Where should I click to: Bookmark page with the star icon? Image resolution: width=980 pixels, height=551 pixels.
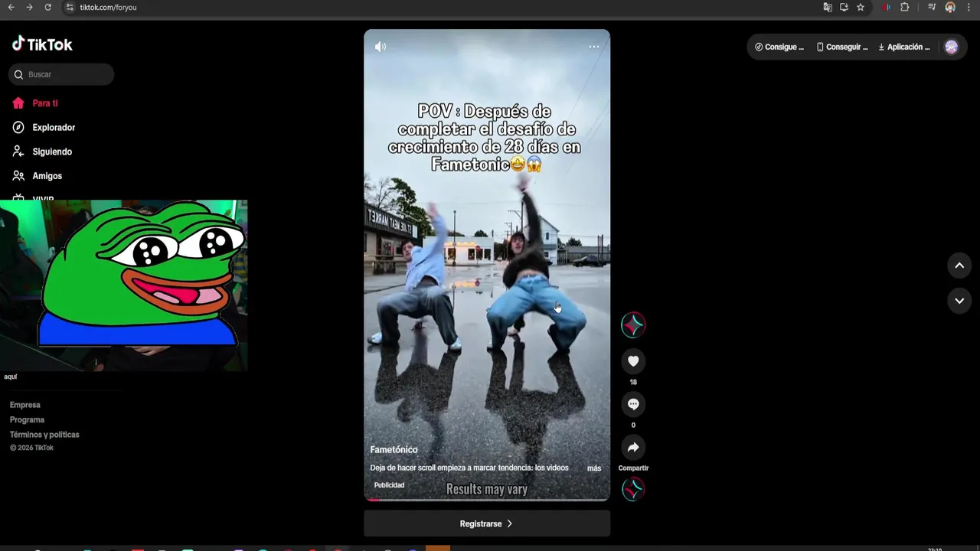click(861, 7)
